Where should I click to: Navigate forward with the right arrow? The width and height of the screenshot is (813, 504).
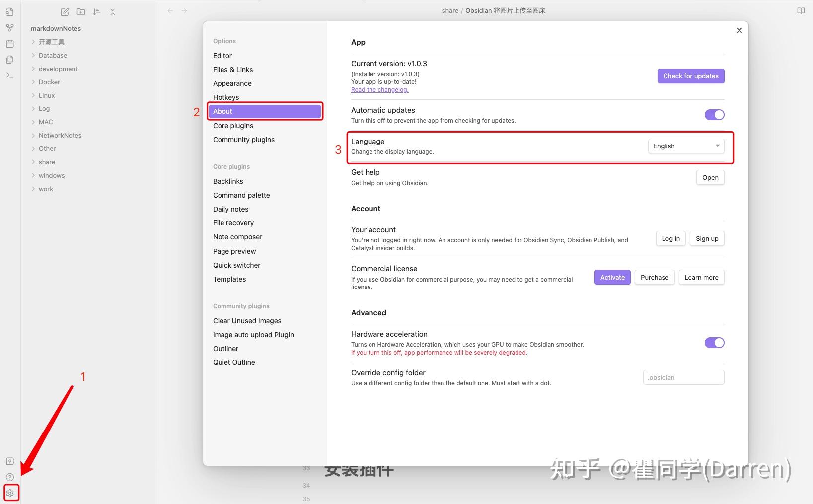point(184,10)
